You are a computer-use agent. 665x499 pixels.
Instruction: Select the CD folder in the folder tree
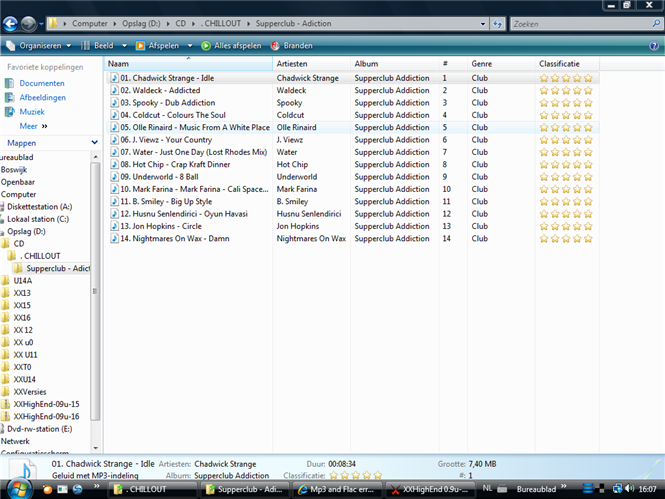click(19, 244)
